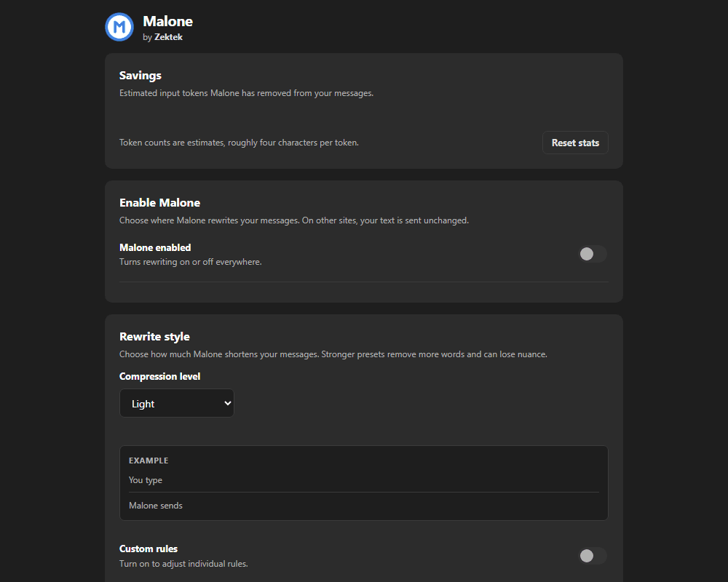Click the EXAMPLE label
728x582 pixels.
click(149, 461)
